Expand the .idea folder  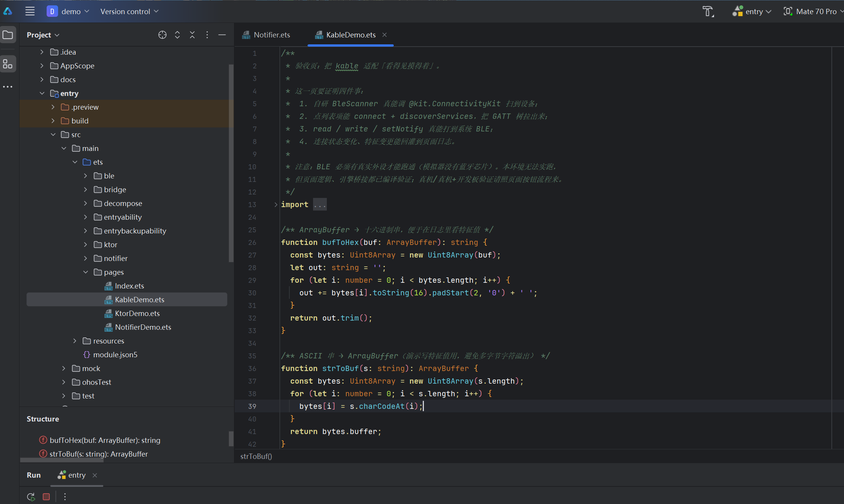[42, 52]
